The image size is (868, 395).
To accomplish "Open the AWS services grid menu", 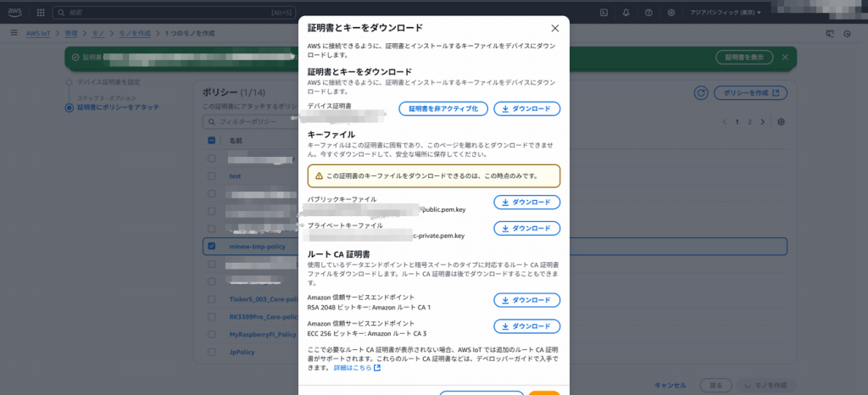I will [x=40, y=13].
